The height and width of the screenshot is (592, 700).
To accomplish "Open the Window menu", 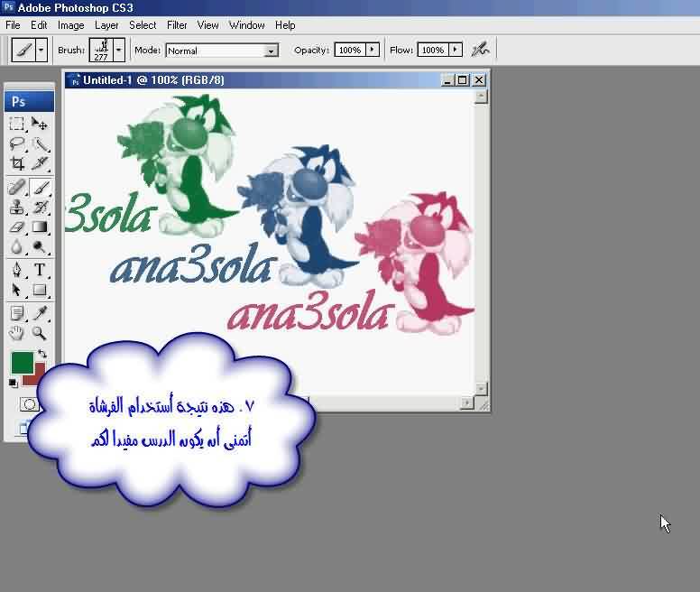I will pos(247,25).
